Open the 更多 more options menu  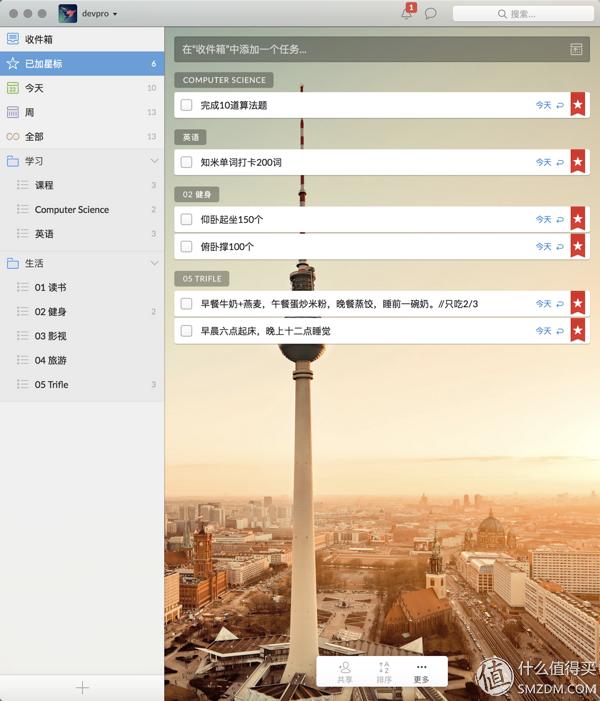tap(421, 672)
